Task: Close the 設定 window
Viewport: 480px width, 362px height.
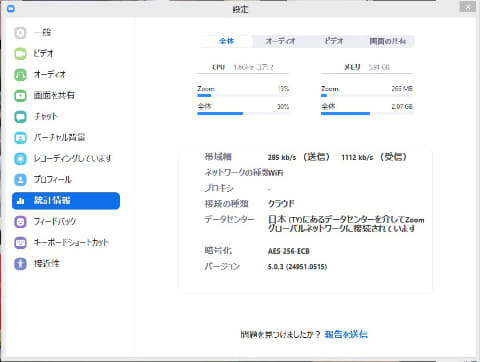Action: pyautogui.click(x=468, y=7)
